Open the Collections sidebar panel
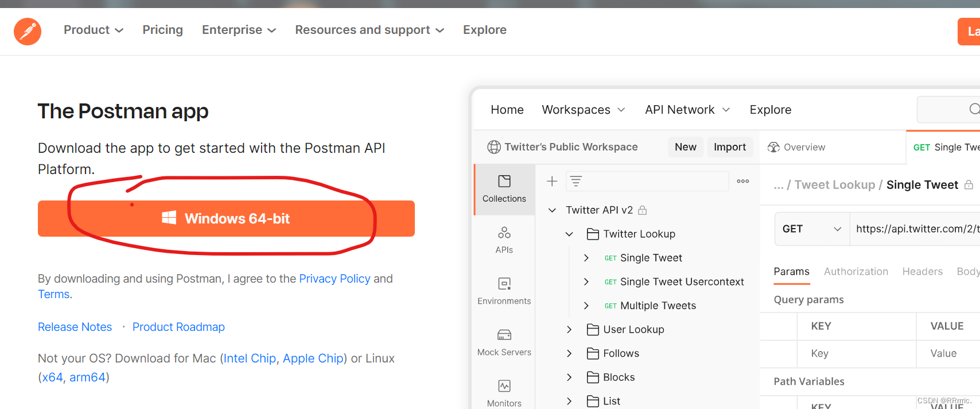This screenshot has width=980, height=409. tap(504, 189)
